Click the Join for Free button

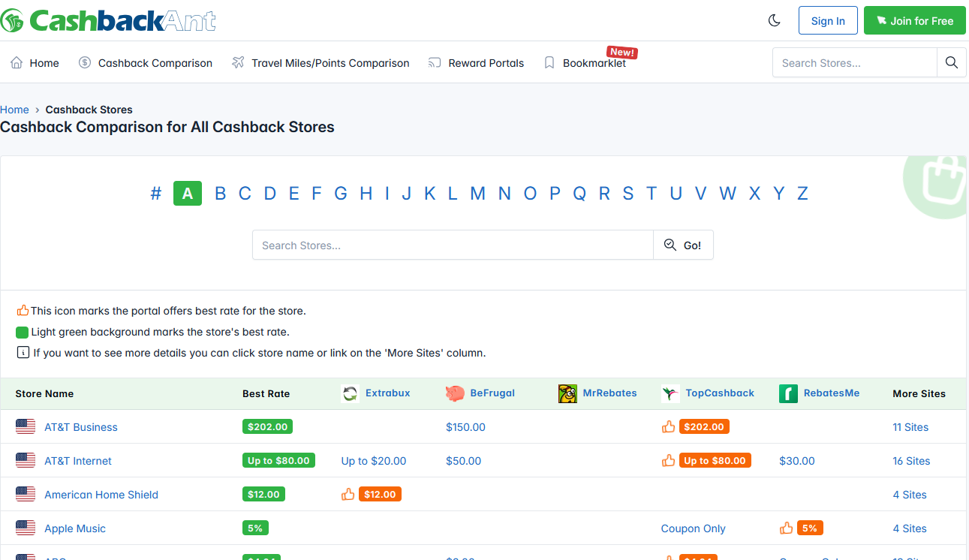915,20
